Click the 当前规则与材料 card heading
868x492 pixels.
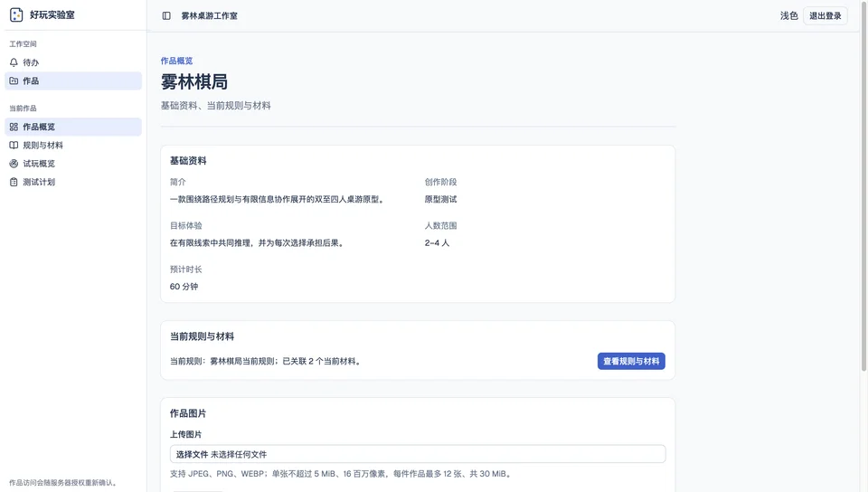[202, 336]
